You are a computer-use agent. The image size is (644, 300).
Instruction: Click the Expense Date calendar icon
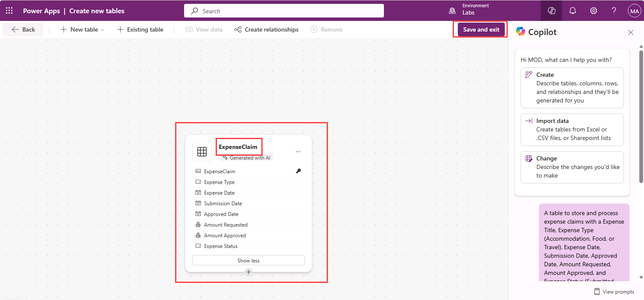click(198, 192)
